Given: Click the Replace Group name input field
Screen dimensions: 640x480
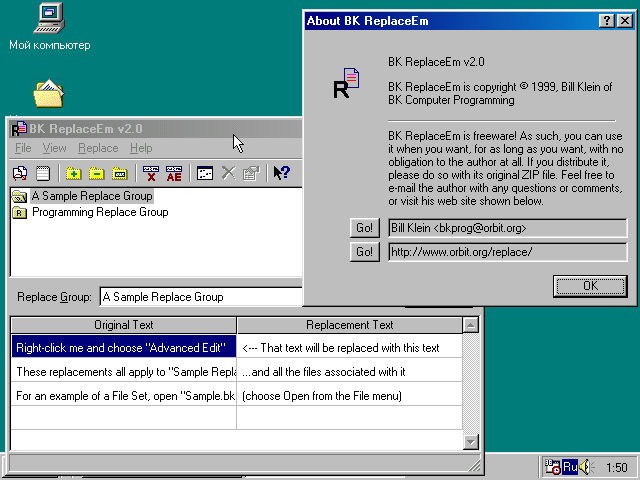Looking at the screenshot, I should [200, 297].
